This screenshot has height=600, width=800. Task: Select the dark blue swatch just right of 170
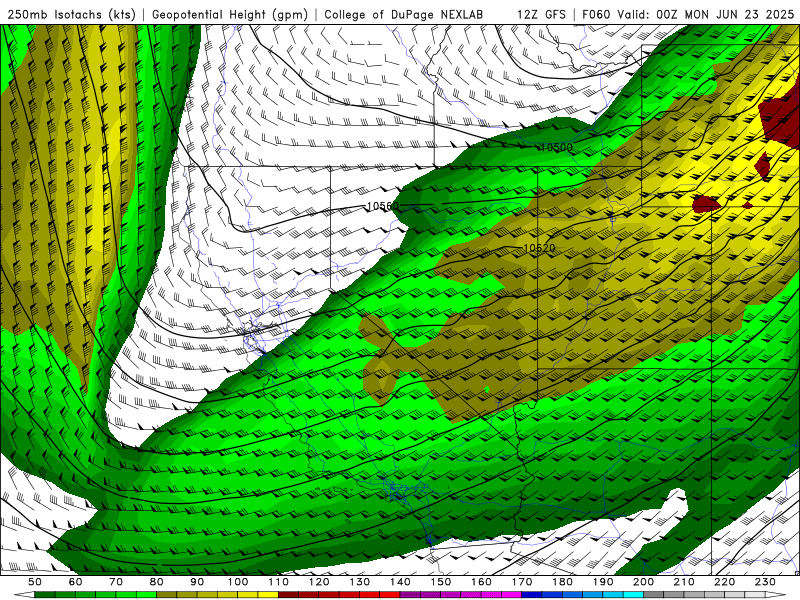click(x=532, y=595)
